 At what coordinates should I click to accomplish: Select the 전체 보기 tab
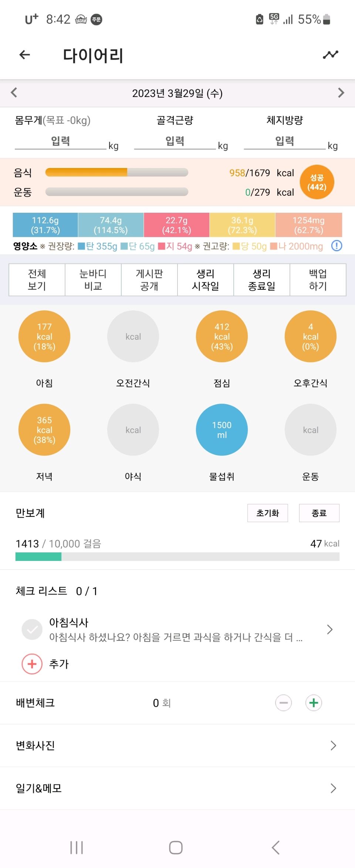point(37,280)
